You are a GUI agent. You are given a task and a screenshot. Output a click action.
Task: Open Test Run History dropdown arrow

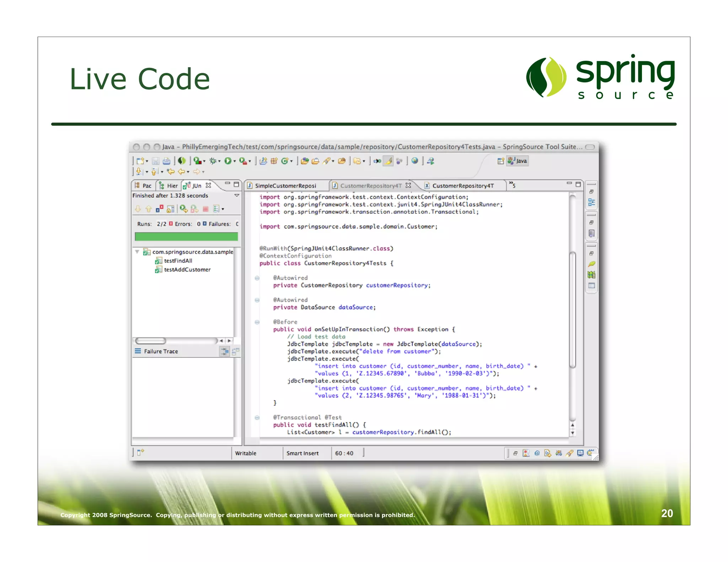tap(223, 209)
